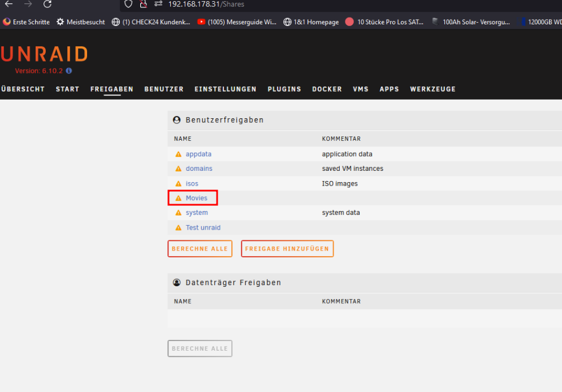Click KOMMENTAR header in Datenträger Freigaben
The height and width of the screenshot is (392, 562).
coord(341,301)
